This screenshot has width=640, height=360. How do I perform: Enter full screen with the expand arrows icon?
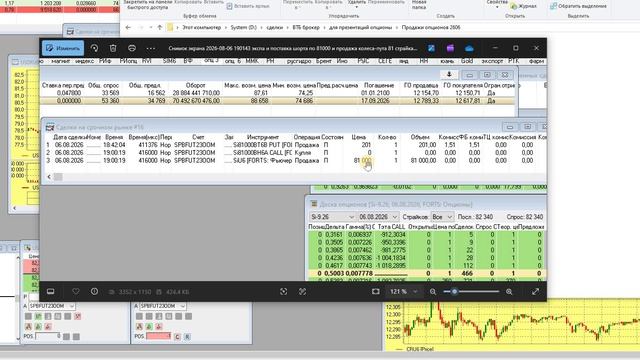(x=535, y=291)
